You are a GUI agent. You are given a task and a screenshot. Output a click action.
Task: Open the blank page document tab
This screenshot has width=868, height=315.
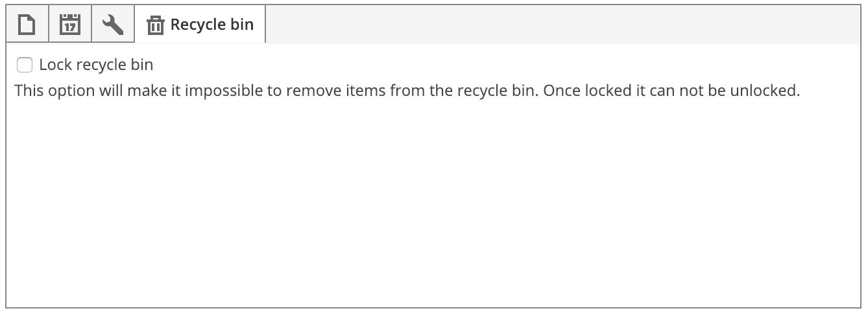point(27,25)
